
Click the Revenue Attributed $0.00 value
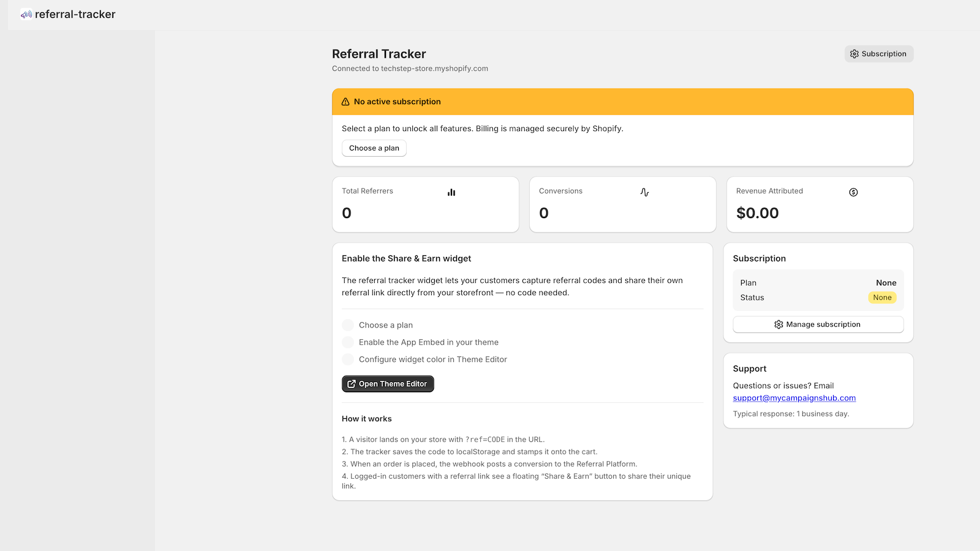(758, 213)
